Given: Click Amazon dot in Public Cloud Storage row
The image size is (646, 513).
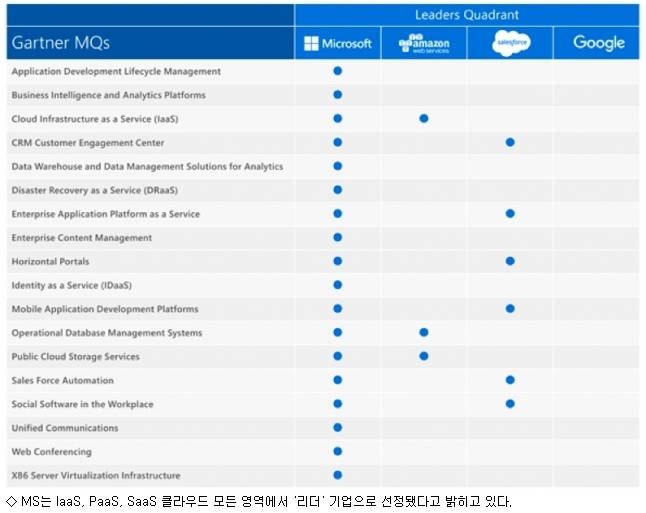Looking at the screenshot, I should tap(424, 356).
